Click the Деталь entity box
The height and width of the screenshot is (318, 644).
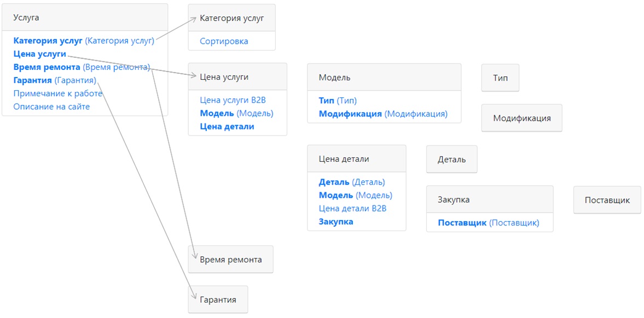pos(452,159)
